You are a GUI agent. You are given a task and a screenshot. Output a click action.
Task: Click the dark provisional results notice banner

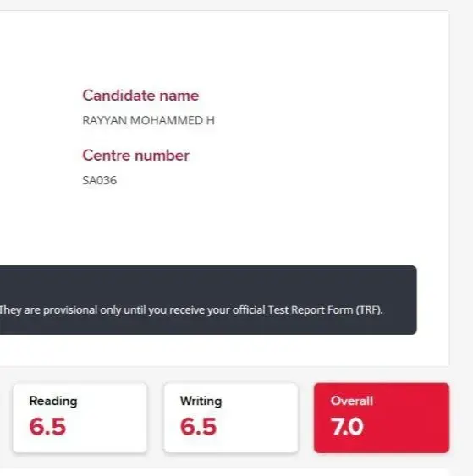coord(208,300)
